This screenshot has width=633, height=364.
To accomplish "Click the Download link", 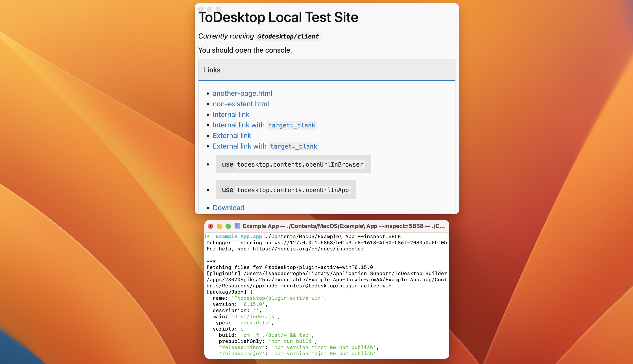I will [x=228, y=208].
